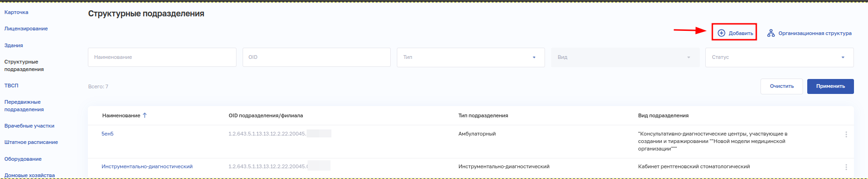Expand the Тип dropdown filter
The image size is (868, 179).
pos(471,57)
